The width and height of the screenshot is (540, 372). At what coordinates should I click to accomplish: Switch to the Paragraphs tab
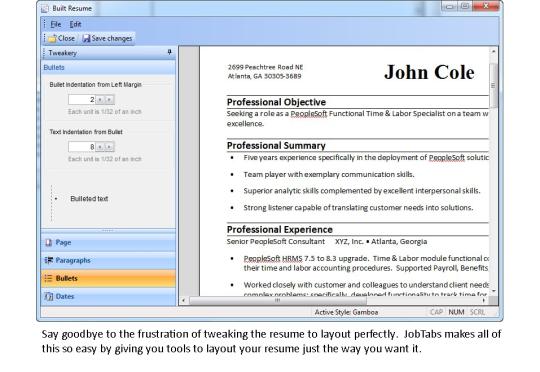pos(108,260)
